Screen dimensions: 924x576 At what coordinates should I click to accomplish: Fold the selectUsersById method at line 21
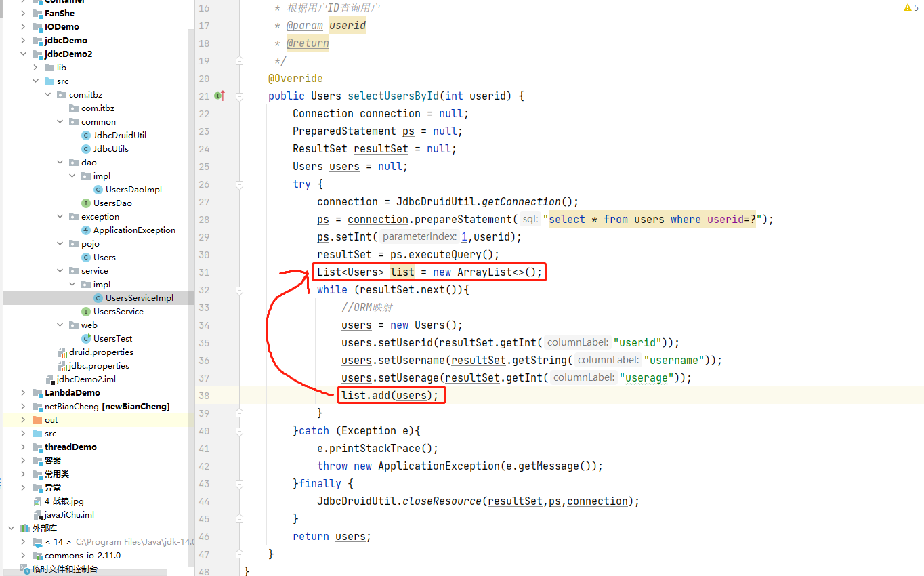click(x=240, y=96)
